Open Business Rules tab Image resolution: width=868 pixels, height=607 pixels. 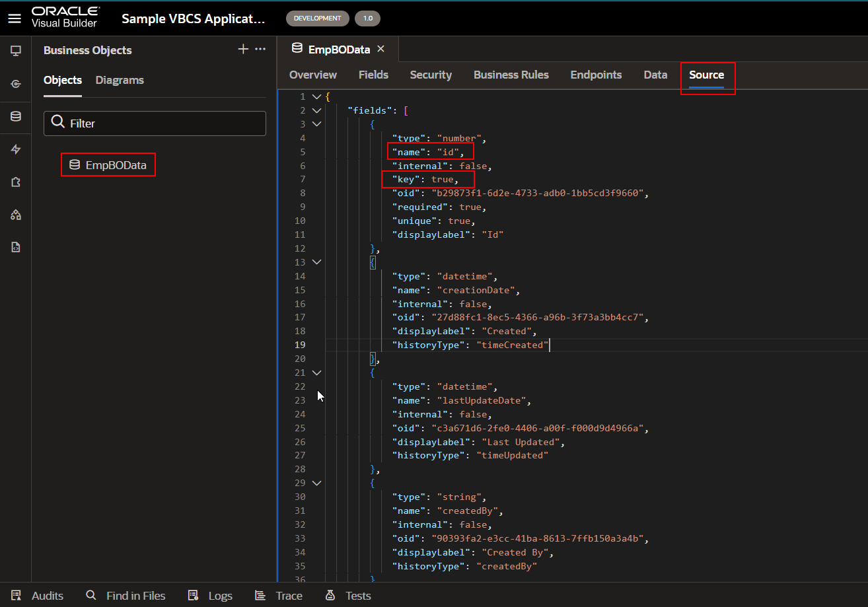(511, 75)
